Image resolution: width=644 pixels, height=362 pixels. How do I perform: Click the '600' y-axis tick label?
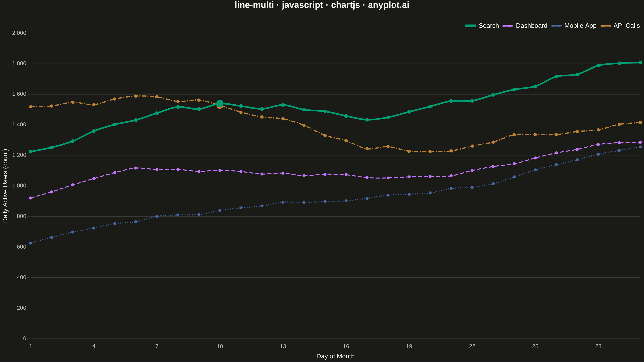[x=22, y=247]
